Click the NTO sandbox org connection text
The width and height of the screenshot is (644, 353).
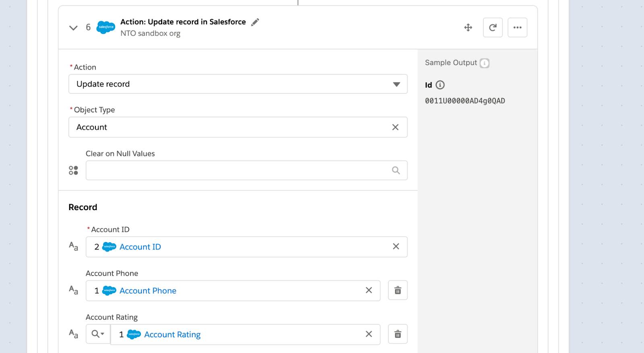pos(150,33)
